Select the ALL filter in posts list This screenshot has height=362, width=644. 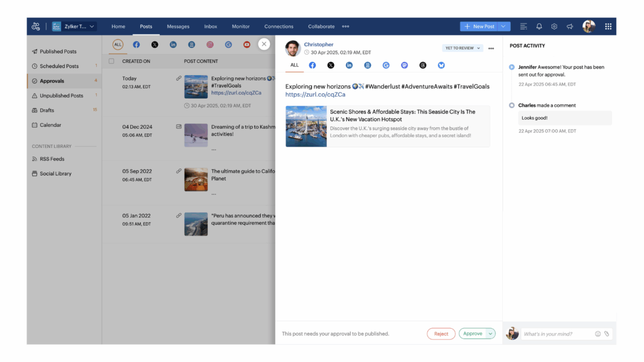118,45
